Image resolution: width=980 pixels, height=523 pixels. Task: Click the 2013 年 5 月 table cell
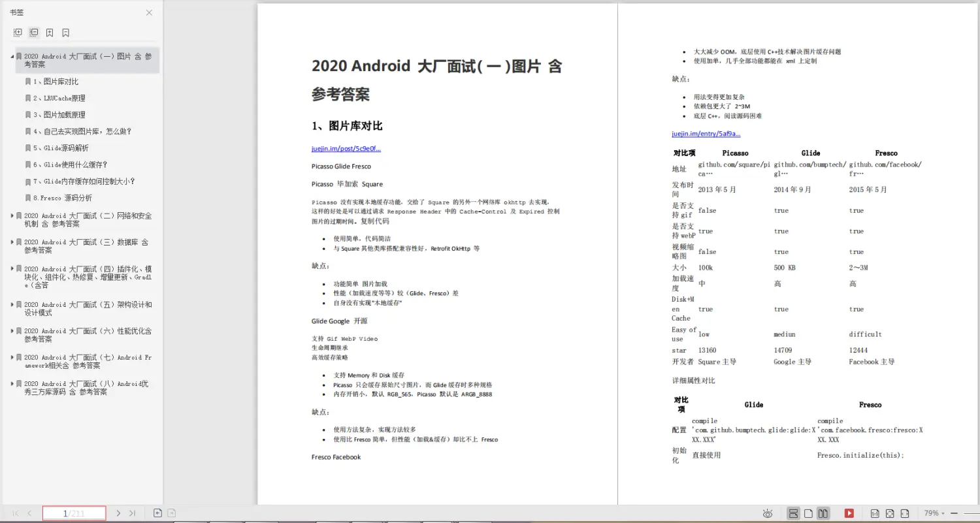click(717, 189)
